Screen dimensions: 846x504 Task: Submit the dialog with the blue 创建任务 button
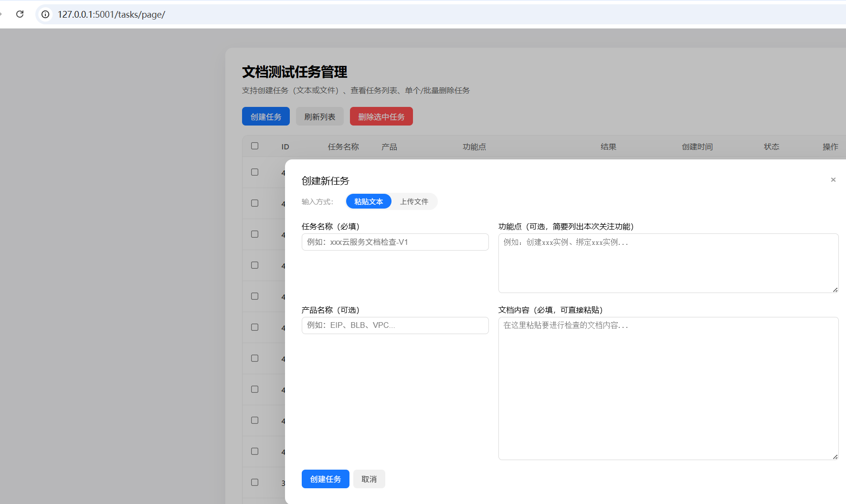coord(326,479)
